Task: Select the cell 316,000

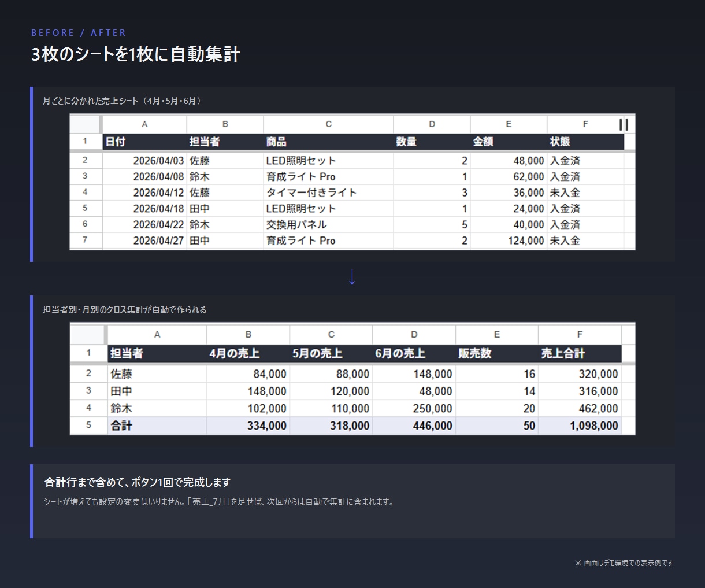Action: point(580,391)
